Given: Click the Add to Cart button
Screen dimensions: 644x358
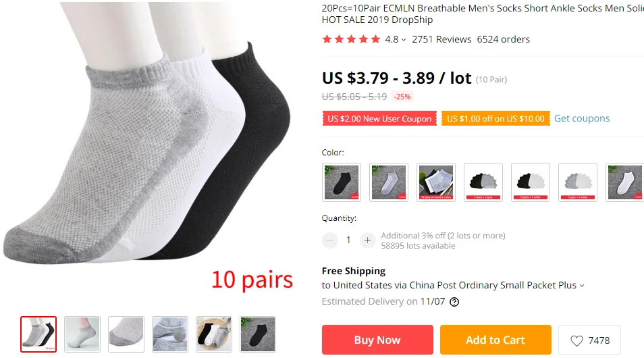Looking at the screenshot, I should pyautogui.click(x=495, y=340).
